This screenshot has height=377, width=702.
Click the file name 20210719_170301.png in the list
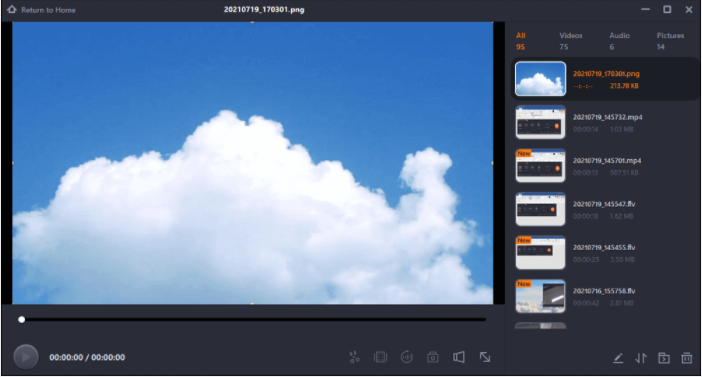pos(606,73)
